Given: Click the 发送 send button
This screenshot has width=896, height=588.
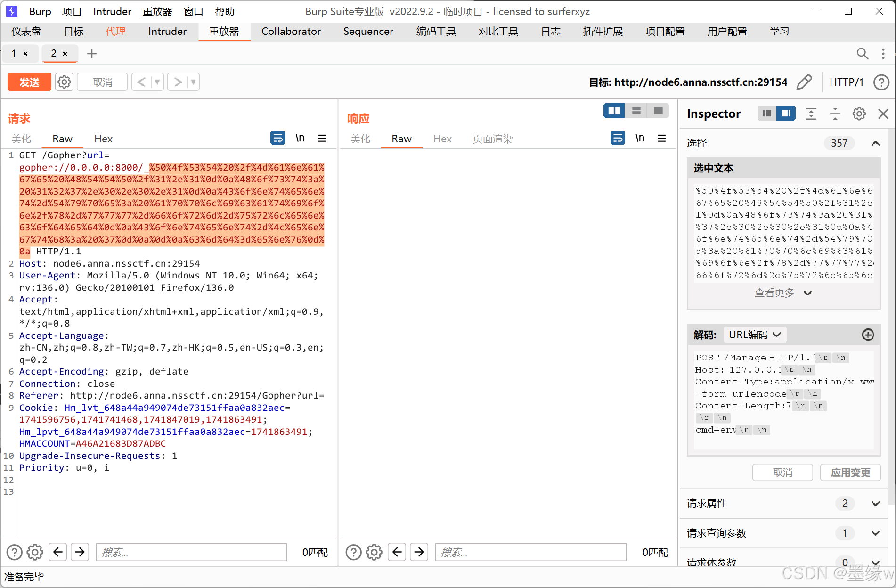Looking at the screenshot, I should pyautogui.click(x=29, y=82).
